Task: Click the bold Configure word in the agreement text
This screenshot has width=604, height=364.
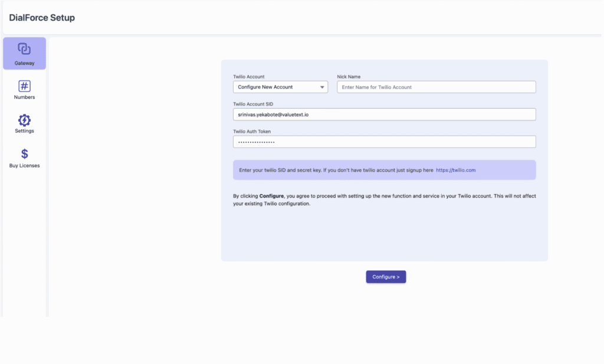Action: pyautogui.click(x=271, y=196)
